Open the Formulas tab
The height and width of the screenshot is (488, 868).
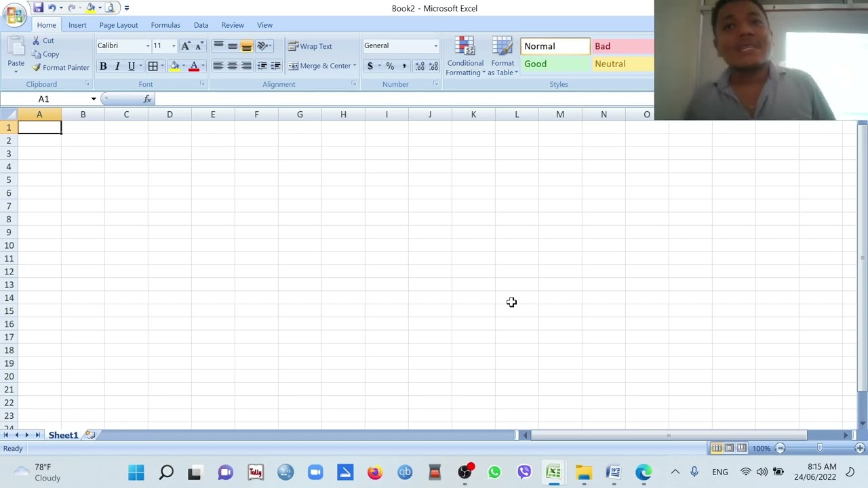click(165, 25)
